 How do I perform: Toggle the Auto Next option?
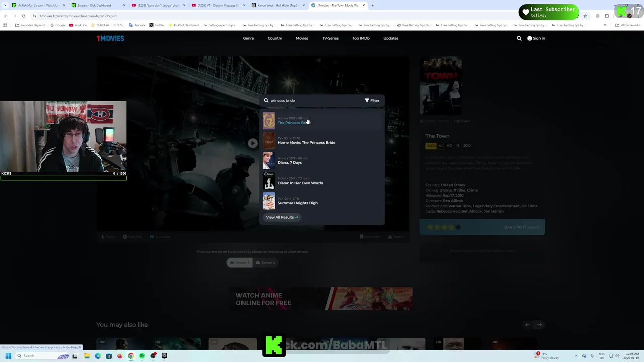point(160,237)
